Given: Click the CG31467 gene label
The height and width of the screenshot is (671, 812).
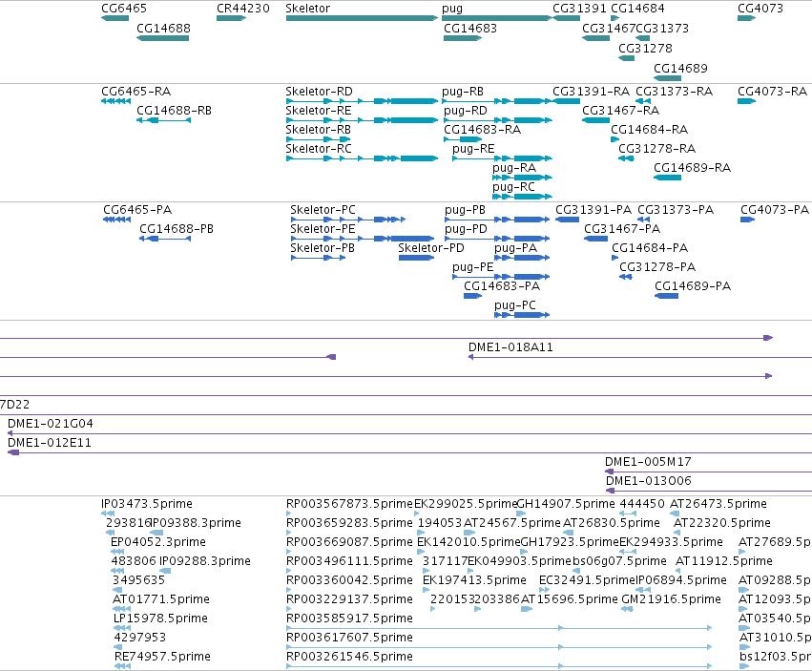Looking at the screenshot, I should (x=609, y=28).
